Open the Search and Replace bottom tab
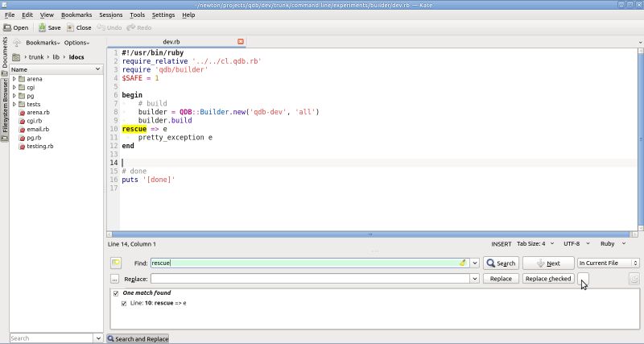The height and width of the screenshot is (344, 644). point(138,339)
